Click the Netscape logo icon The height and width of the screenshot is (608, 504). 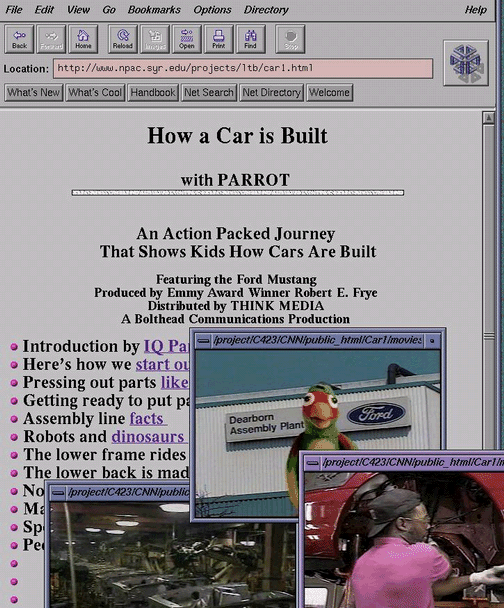(x=466, y=63)
